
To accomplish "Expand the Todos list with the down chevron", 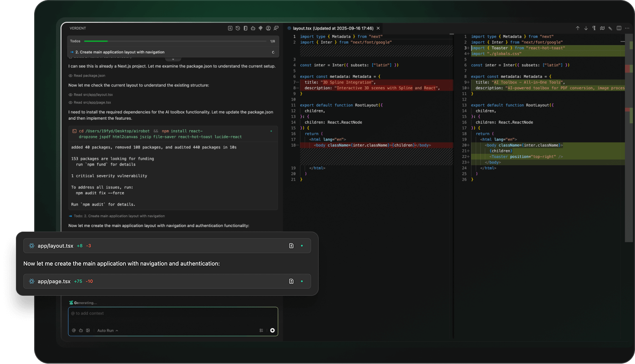I will [x=173, y=59].
